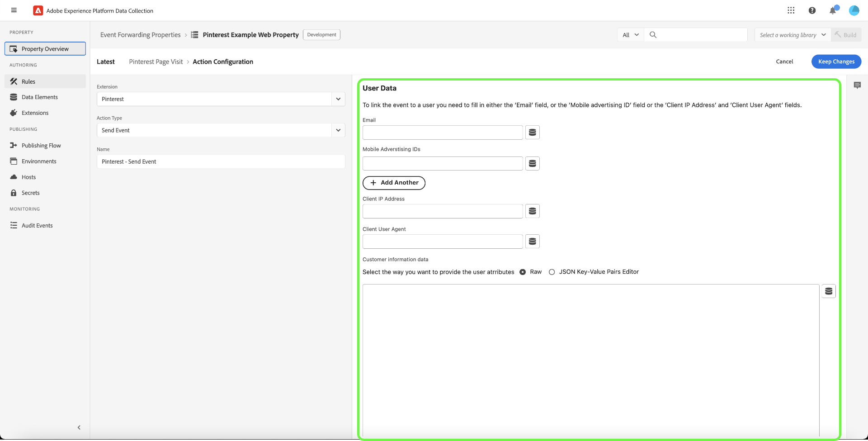Screen dimensions: 868x441
Task: Open data element picker for customer information textarea
Action: click(829, 291)
